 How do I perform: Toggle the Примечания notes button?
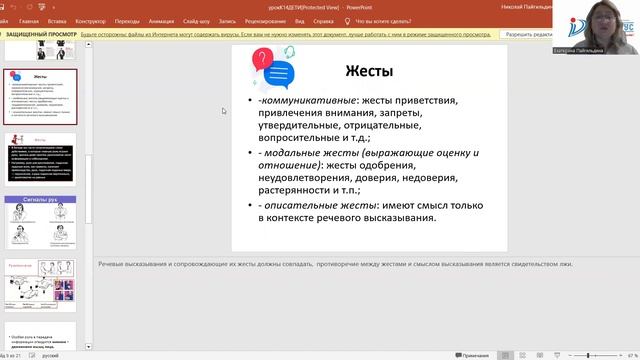[472, 356]
